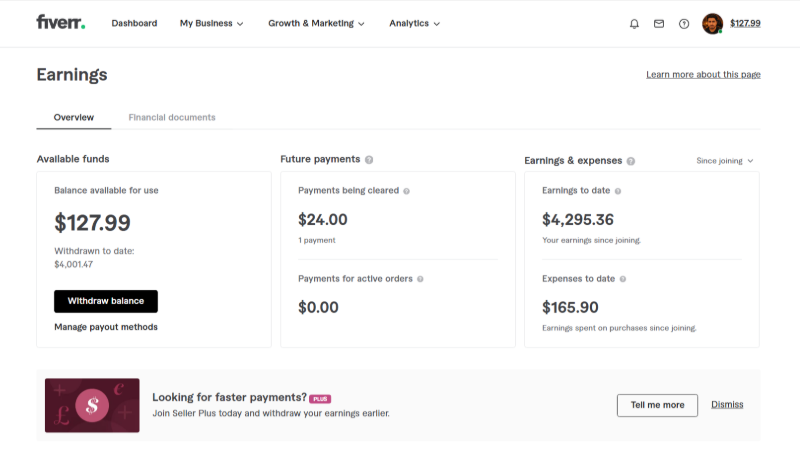Go to Dashboard in navigation
This screenshot has width=800, height=450.
[134, 23]
